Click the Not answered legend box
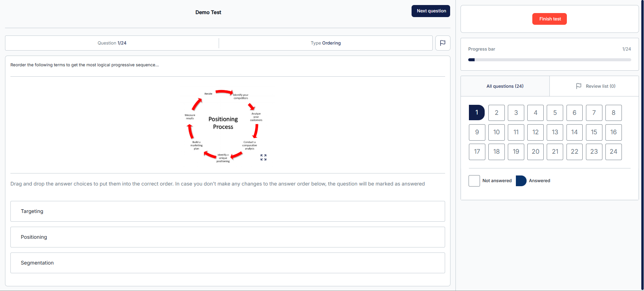Screen dimensions: 644x291 tap(474, 181)
